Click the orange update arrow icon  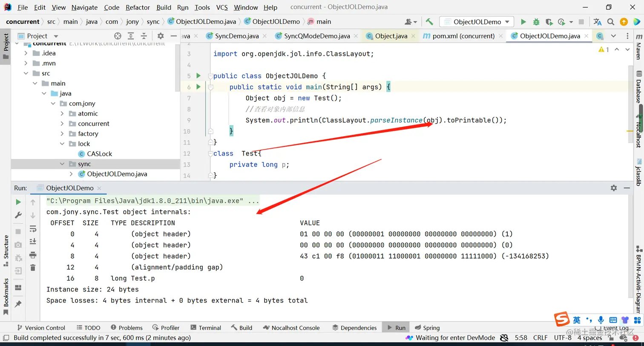point(624,22)
